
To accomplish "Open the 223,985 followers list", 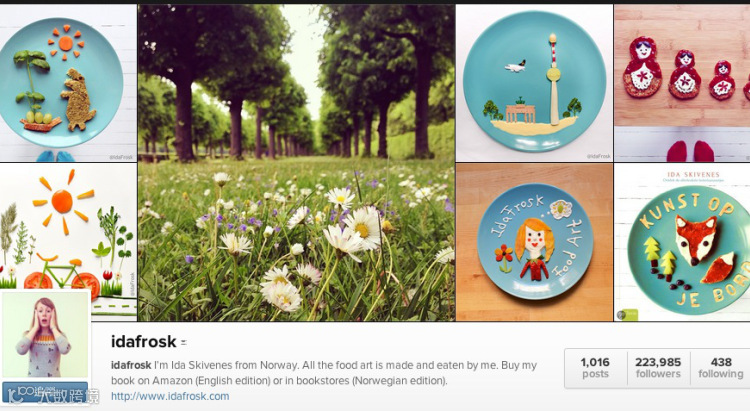I will (x=658, y=367).
